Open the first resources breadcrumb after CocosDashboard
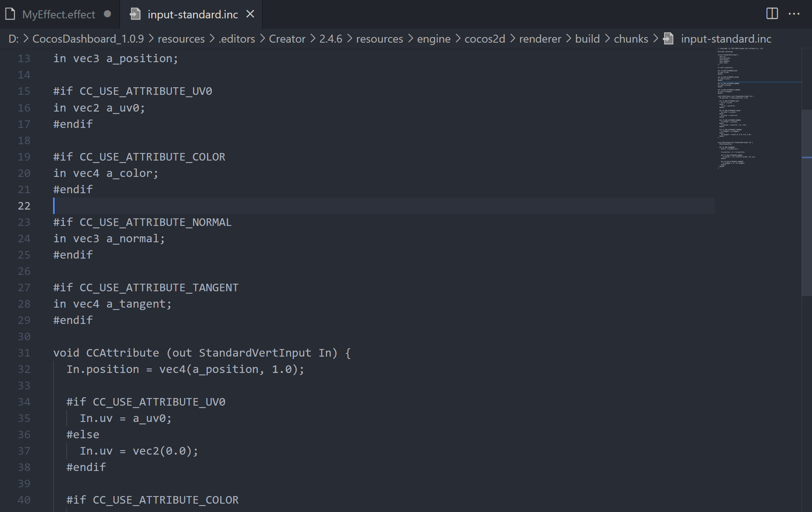 coord(181,39)
